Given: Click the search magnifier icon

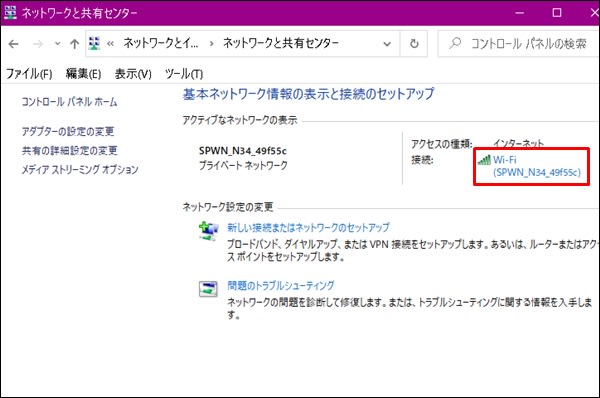Looking at the screenshot, I should click(455, 43).
